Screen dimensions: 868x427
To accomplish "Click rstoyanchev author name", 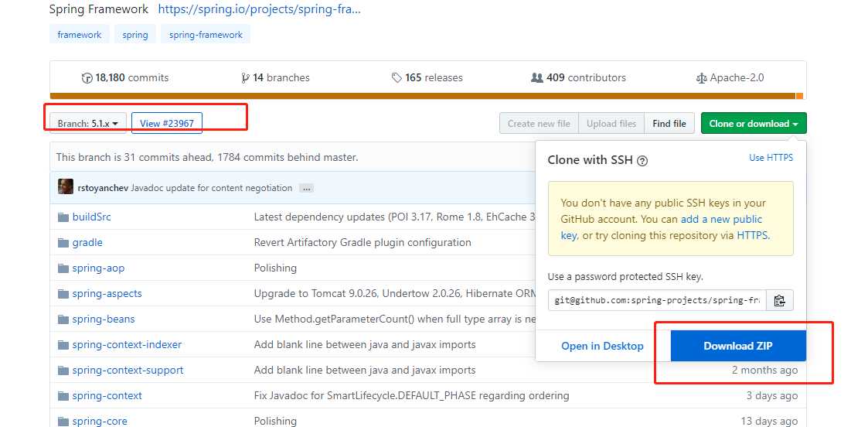I will coord(102,188).
